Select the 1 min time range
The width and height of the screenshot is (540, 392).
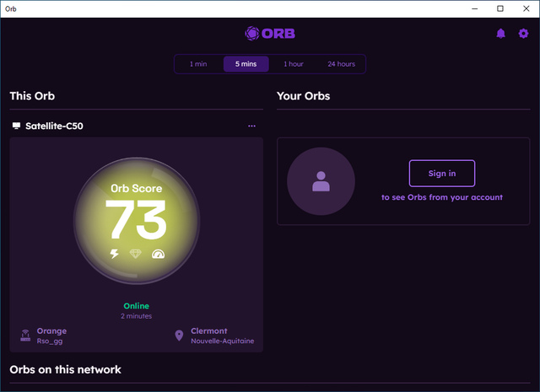[198, 64]
